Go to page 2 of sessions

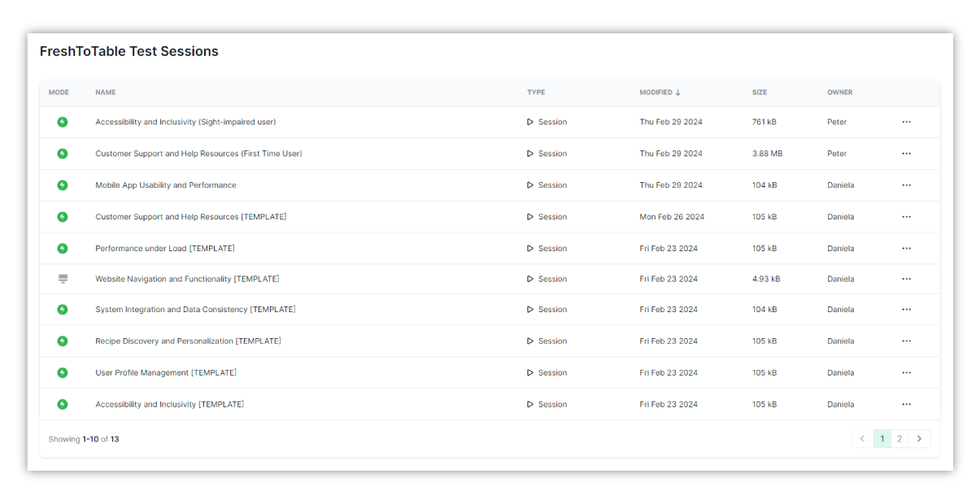click(x=899, y=438)
